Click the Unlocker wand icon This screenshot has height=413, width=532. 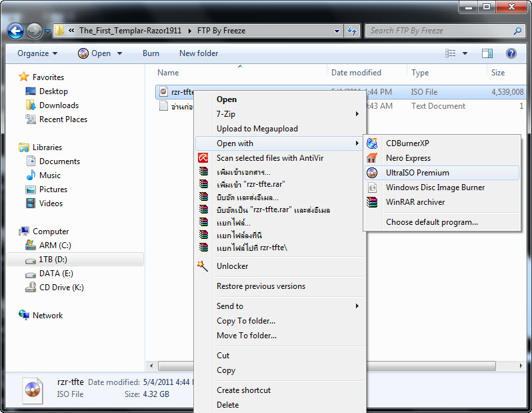click(203, 266)
